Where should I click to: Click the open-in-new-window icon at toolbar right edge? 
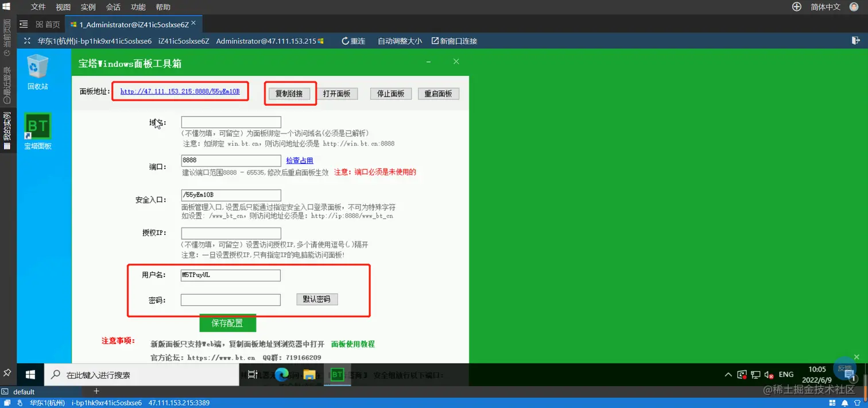coord(857,41)
